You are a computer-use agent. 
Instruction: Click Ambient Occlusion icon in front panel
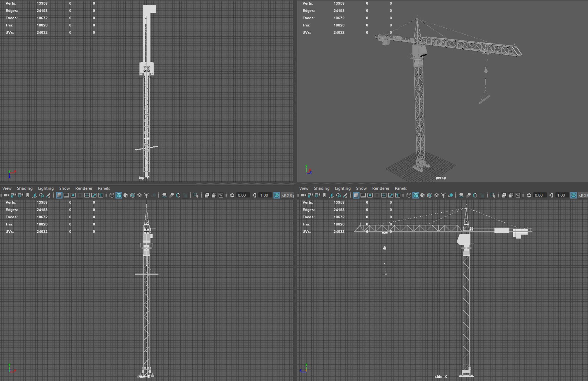coord(164,195)
